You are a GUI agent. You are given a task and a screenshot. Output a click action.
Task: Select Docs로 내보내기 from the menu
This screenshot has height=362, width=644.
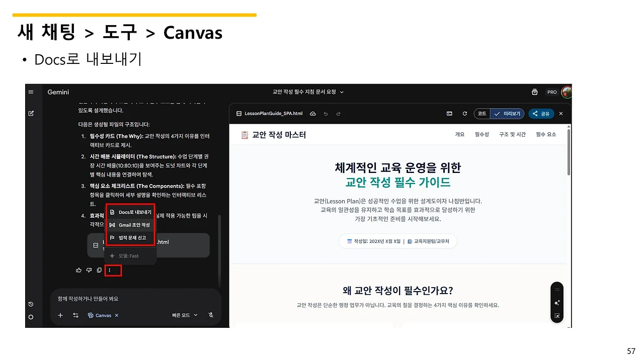(x=130, y=212)
